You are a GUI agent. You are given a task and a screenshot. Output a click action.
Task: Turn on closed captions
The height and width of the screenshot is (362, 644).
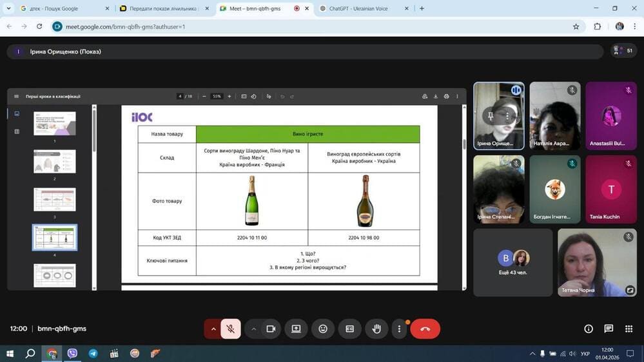click(x=349, y=329)
